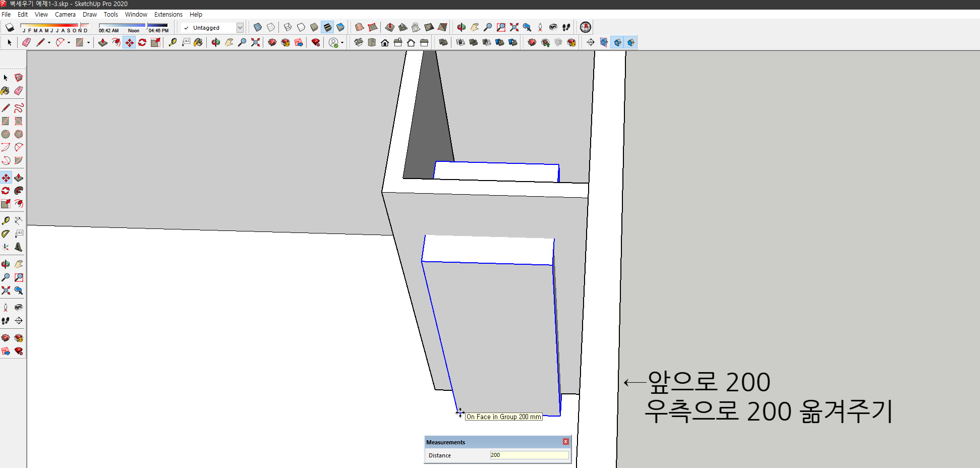This screenshot has width=980, height=468.
Task: Select the Move tool in top toolbar
Action: click(130, 42)
